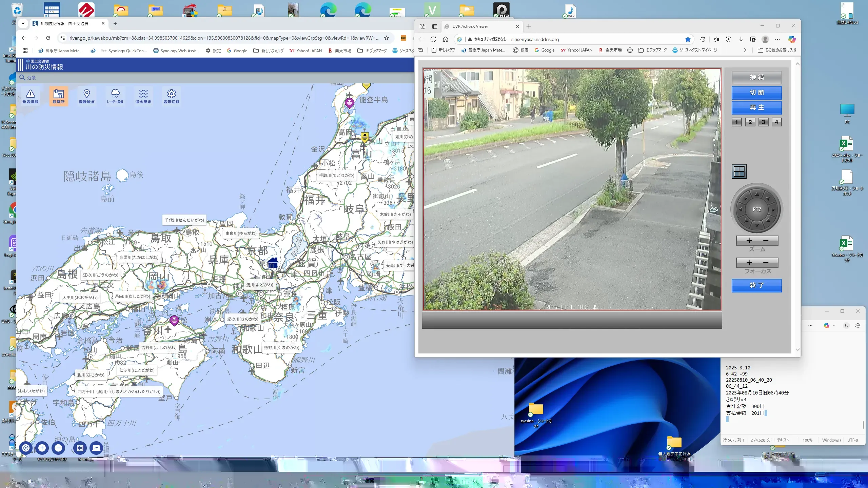Select camera channel 1
The height and width of the screenshot is (488, 868).
tap(736, 122)
